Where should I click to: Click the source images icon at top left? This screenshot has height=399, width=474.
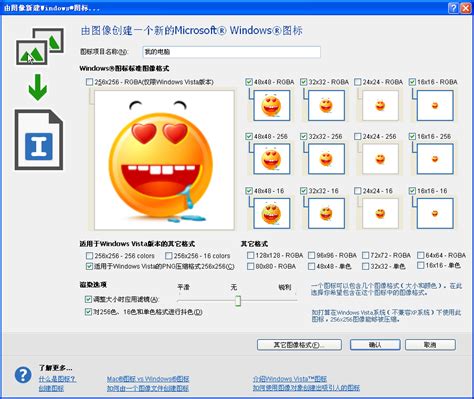click(x=40, y=46)
